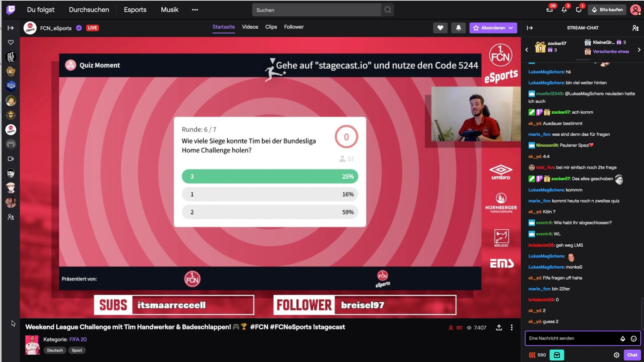The image size is (644, 362).
Task: Click the Bits kaufen button
Action: point(608,9)
